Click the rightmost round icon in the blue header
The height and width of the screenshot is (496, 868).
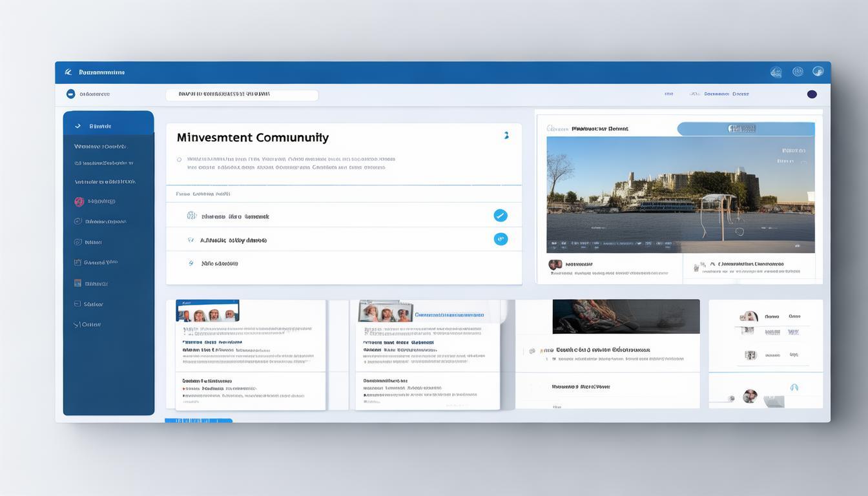click(818, 72)
